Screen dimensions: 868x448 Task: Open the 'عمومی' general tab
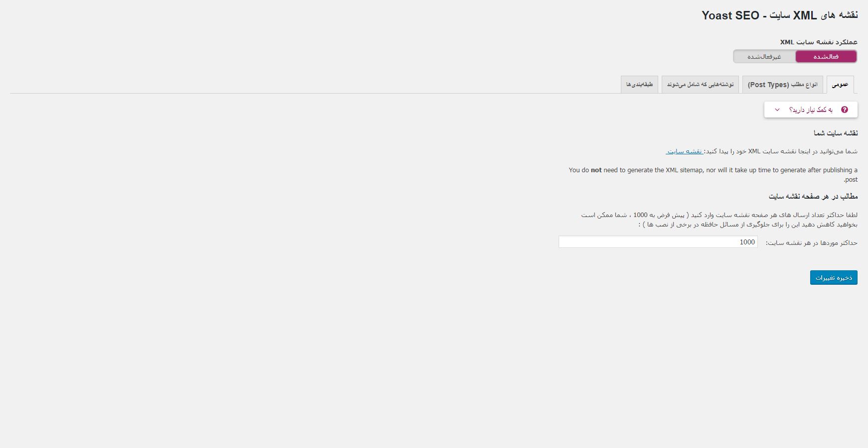point(840,85)
